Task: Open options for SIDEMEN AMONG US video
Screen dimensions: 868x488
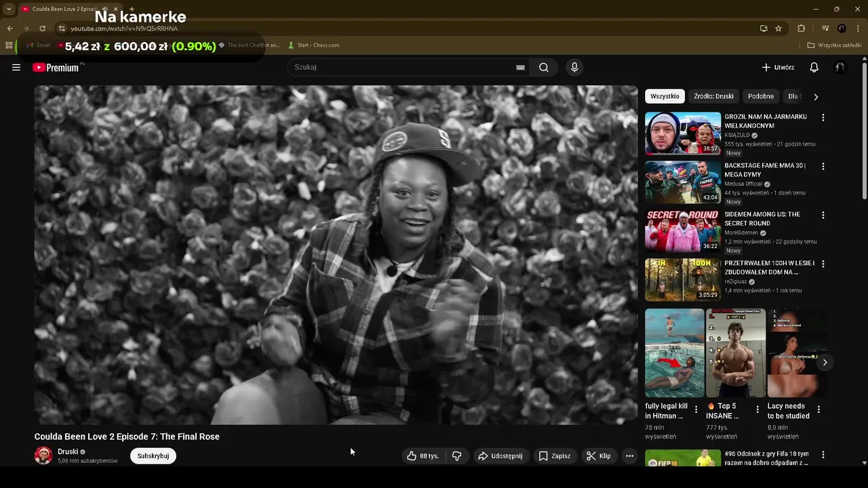Action: 823,215
